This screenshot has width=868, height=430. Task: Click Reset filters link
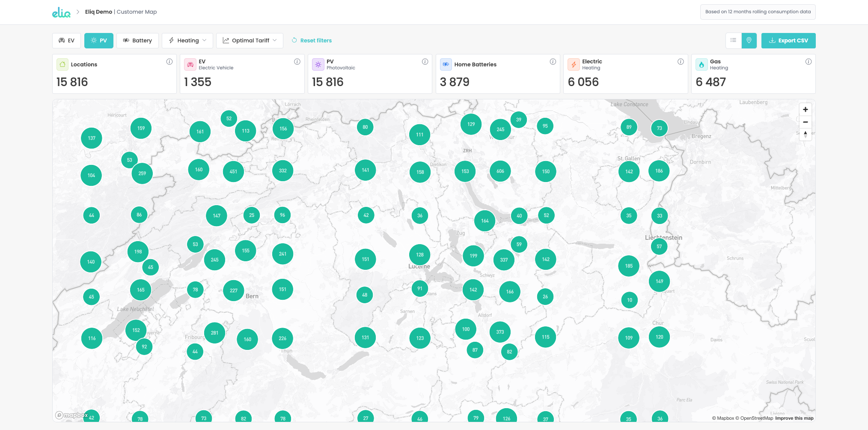(x=312, y=41)
